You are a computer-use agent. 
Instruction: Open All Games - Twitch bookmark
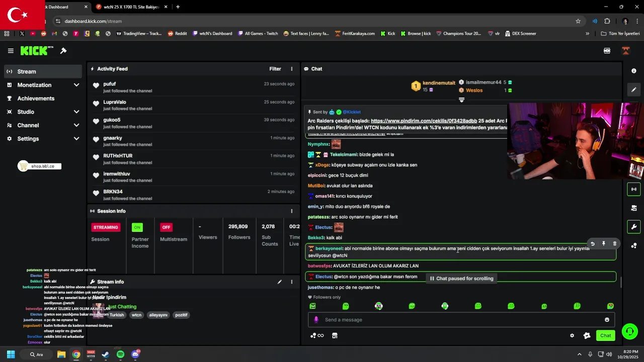(257, 34)
